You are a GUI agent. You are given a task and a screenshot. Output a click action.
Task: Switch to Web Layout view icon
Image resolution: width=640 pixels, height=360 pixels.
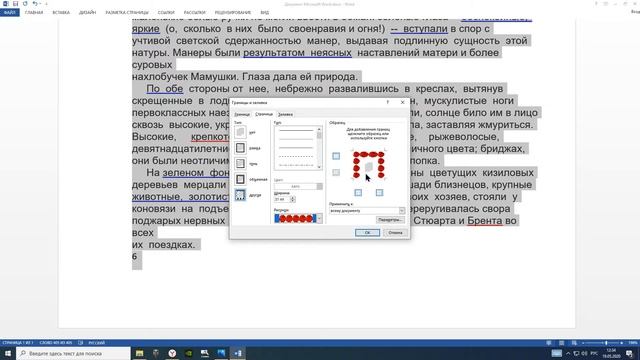(x=574, y=343)
